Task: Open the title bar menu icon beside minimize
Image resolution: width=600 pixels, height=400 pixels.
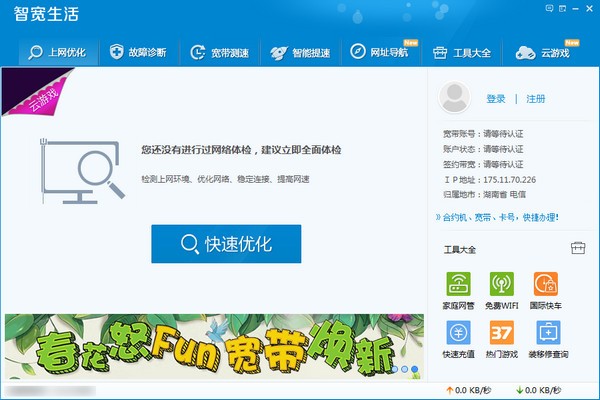Action: click(x=562, y=8)
